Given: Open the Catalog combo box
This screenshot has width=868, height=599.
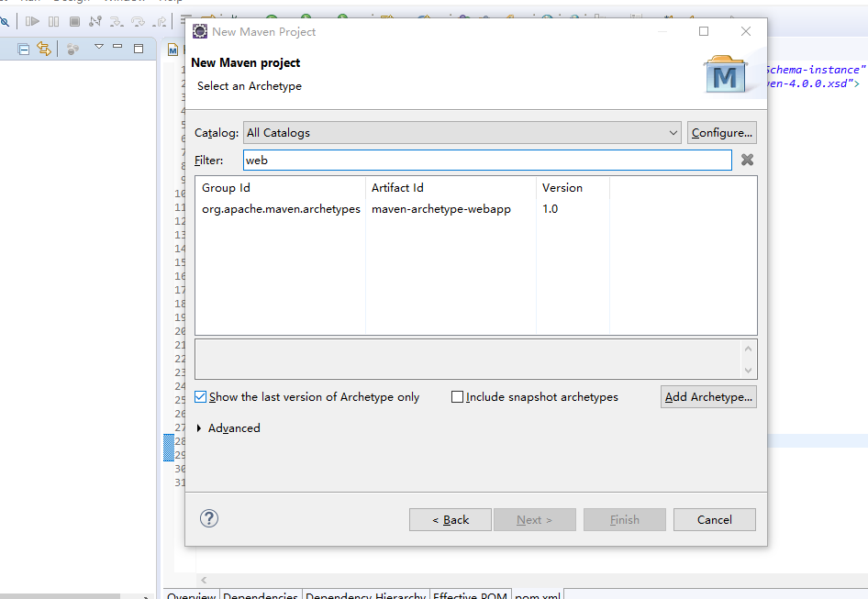Looking at the screenshot, I should (462, 133).
